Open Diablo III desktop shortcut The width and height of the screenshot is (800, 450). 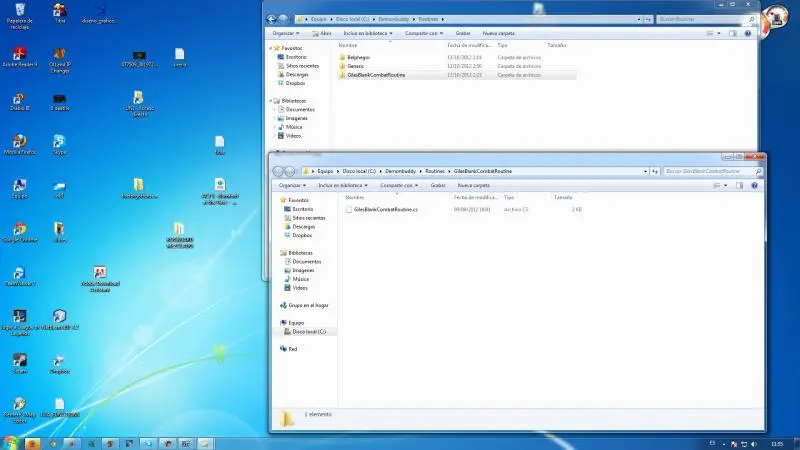point(19,98)
